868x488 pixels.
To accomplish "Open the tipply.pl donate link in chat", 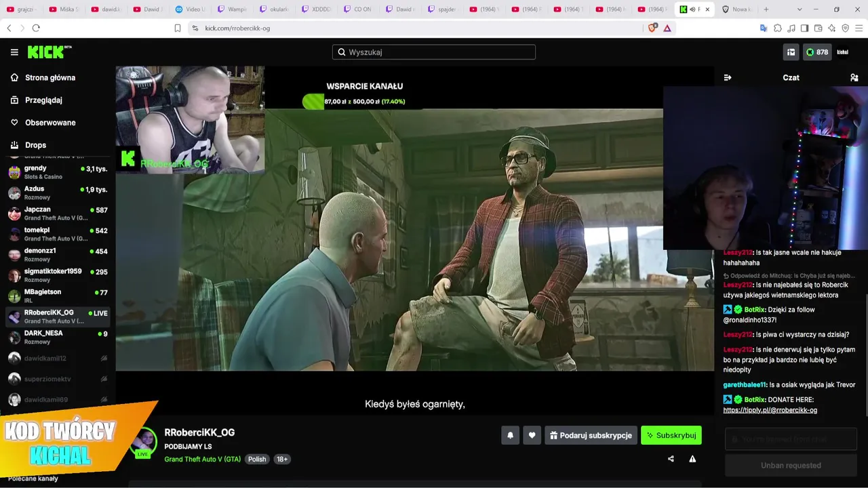I will tap(770, 410).
